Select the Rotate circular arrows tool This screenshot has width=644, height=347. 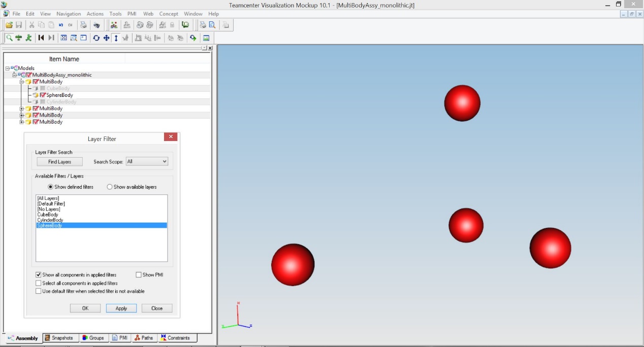click(96, 38)
